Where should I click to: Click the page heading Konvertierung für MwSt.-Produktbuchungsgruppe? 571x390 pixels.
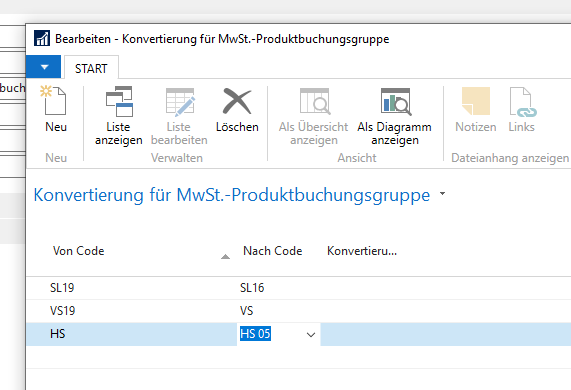click(x=232, y=195)
